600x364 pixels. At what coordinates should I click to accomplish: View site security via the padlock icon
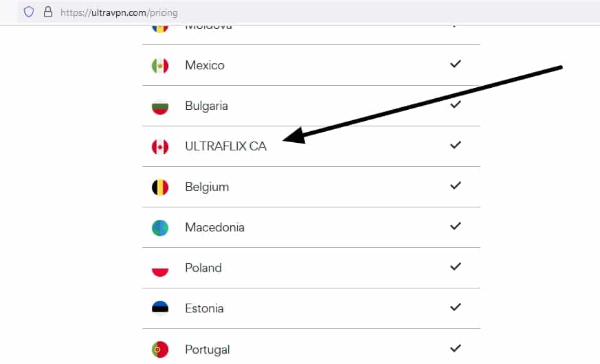pos(48,12)
